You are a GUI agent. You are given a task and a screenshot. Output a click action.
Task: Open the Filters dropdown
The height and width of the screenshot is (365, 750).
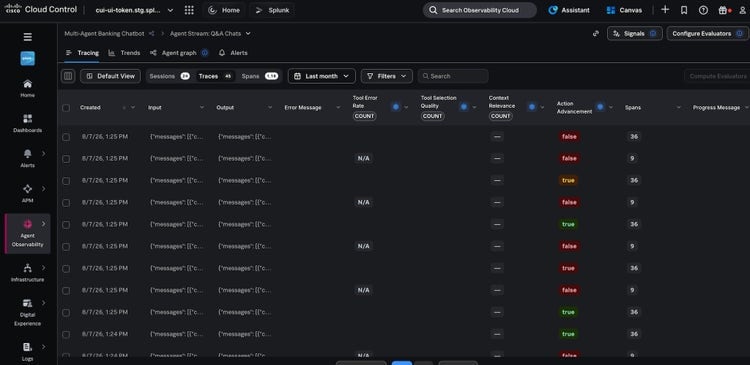point(386,76)
